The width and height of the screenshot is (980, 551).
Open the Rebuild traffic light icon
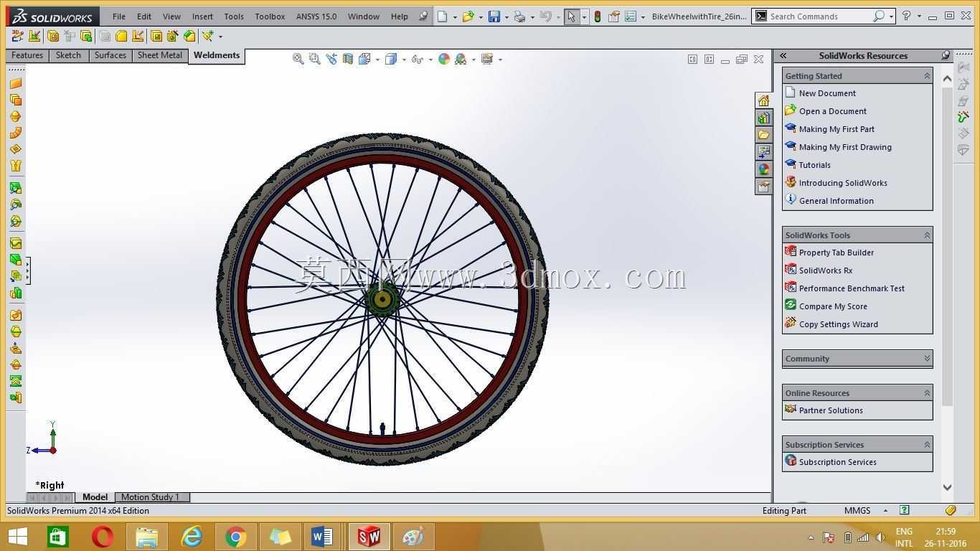(x=597, y=16)
